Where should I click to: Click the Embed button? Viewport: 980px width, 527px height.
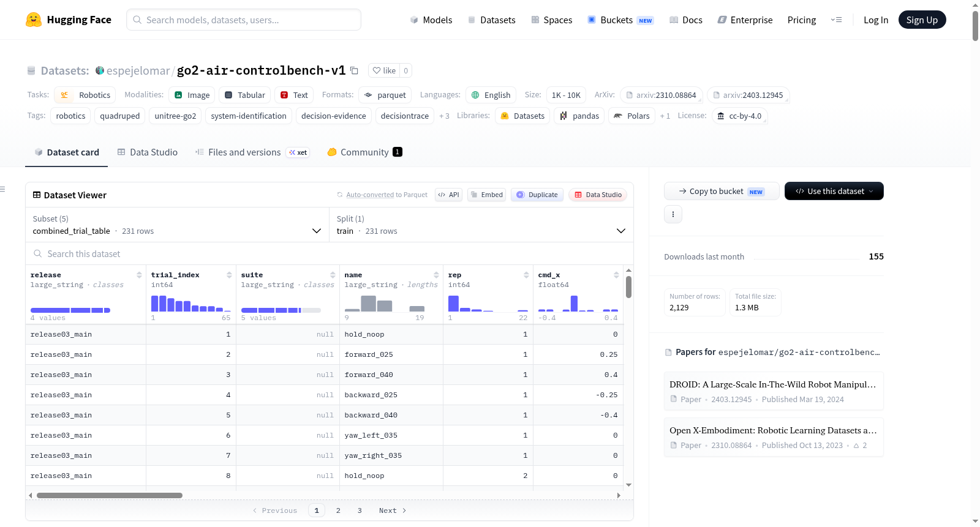click(x=488, y=195)
